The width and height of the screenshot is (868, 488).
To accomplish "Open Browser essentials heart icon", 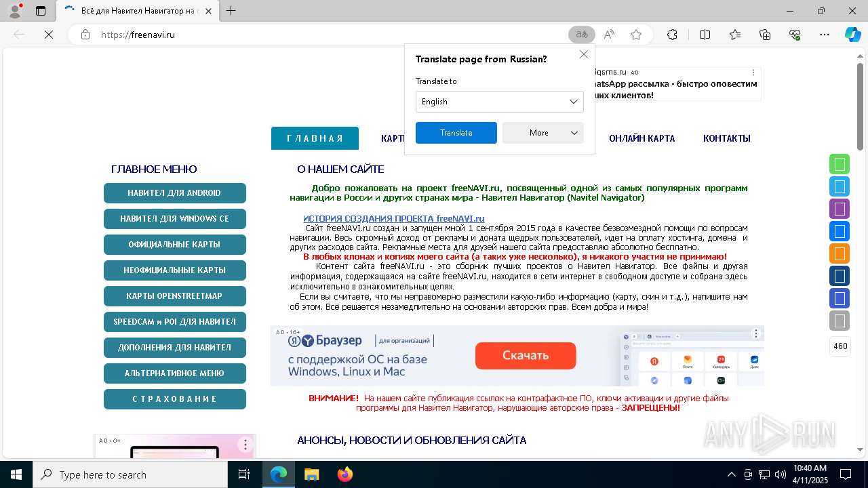I will pyautogui.click(x=795, y=35).
